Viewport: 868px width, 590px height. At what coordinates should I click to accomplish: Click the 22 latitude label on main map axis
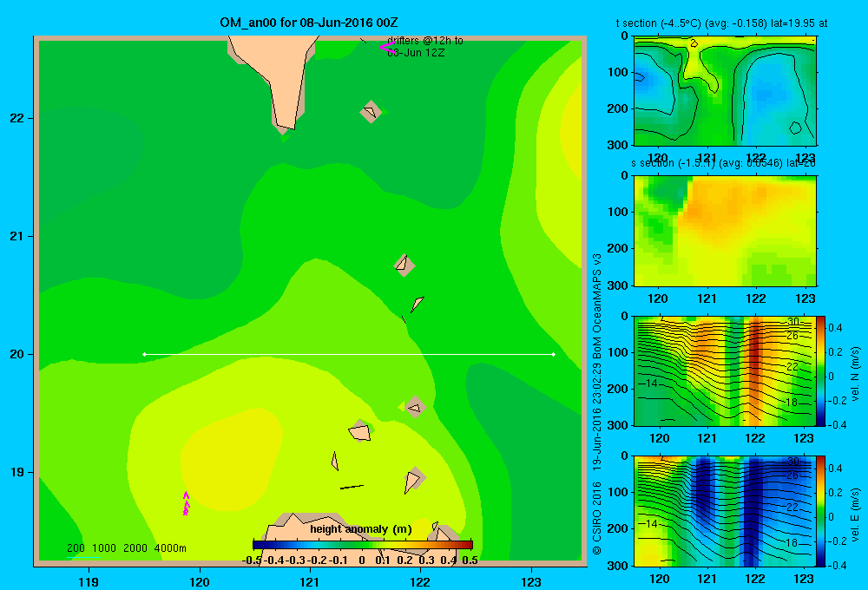tap(17, 119)
